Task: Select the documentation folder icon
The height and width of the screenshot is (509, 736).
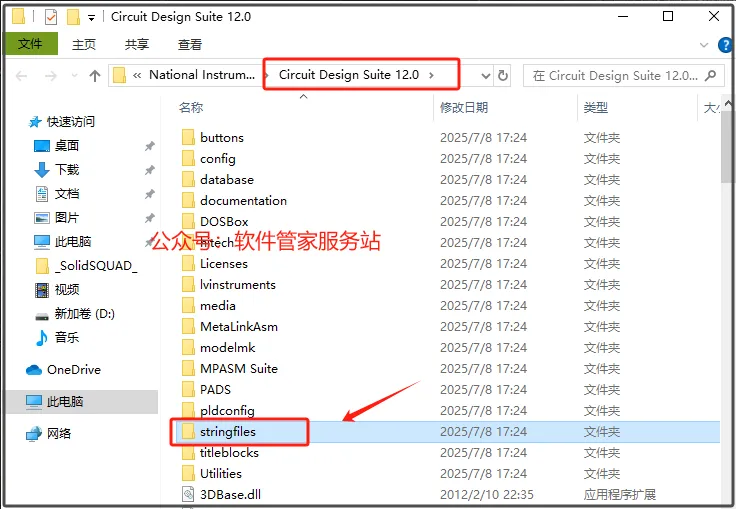Action: pos(188,201)
